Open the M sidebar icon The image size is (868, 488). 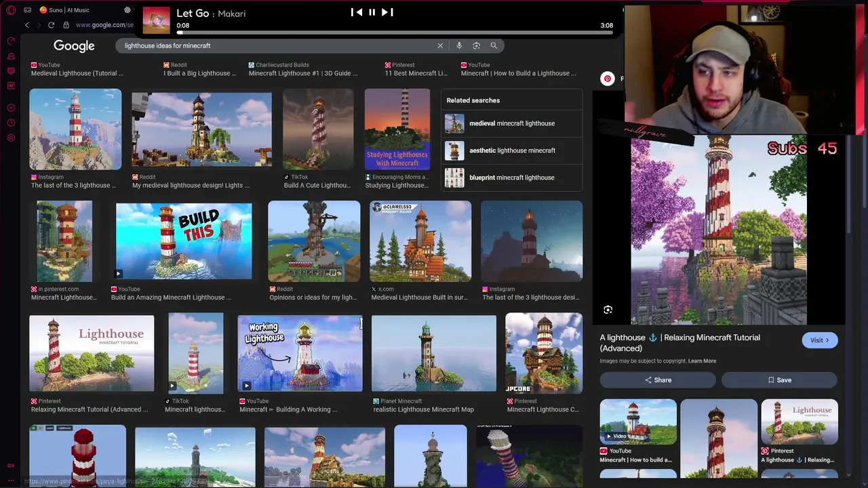pyautogui.click(x=11, y=85)
